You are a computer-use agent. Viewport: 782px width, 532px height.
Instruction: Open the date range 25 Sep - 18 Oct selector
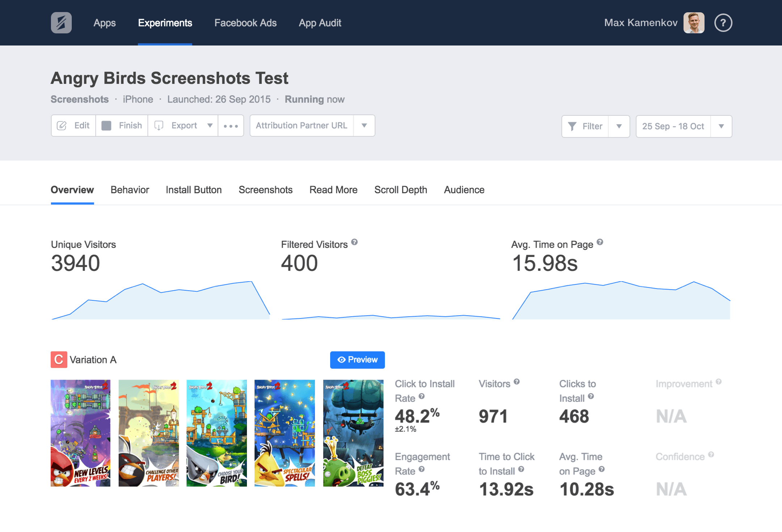pyautogui.click(x=673, y=126)
